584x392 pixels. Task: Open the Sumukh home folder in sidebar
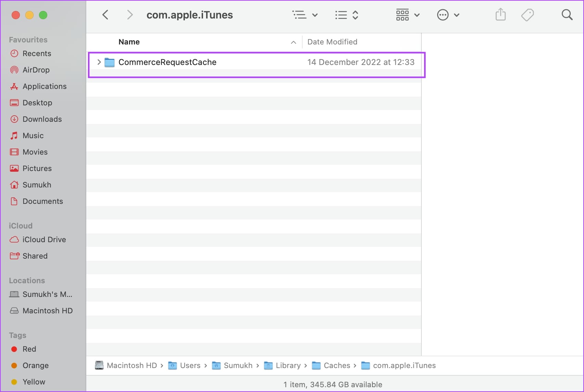click(37, 185)
